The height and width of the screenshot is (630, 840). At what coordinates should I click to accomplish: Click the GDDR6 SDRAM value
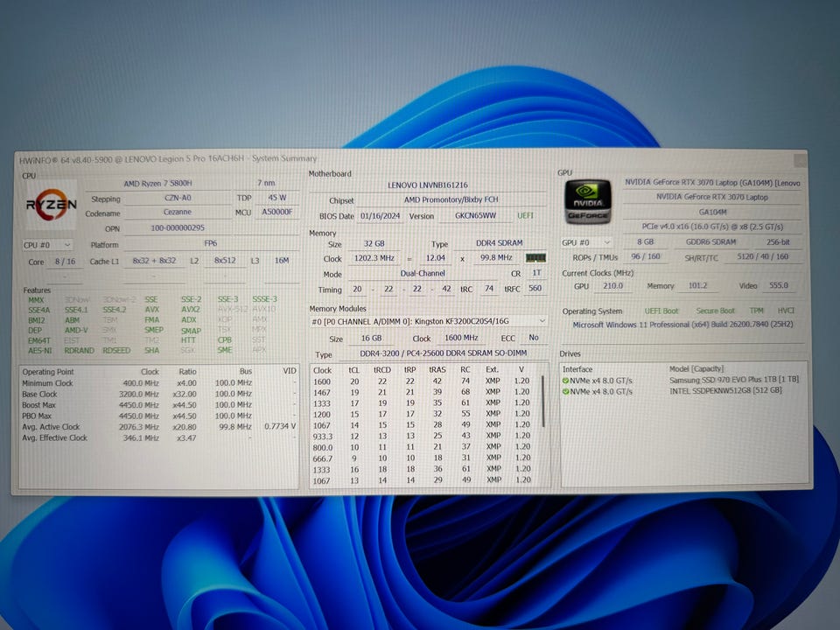coord(710,242)
